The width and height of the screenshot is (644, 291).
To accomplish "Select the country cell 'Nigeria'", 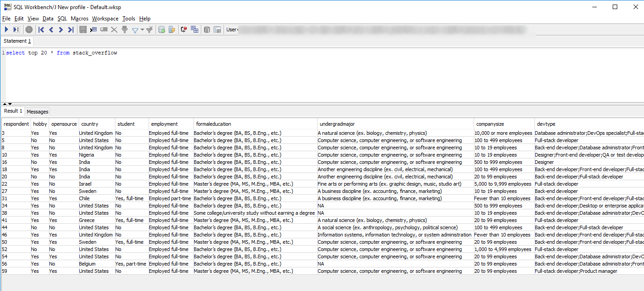I will tap(97, 155).
